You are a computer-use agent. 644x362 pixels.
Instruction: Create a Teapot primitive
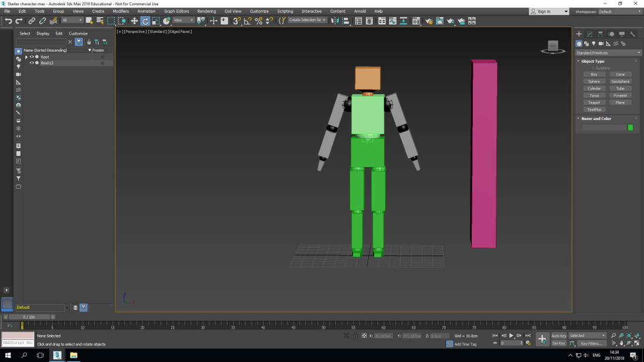[594, 102]
